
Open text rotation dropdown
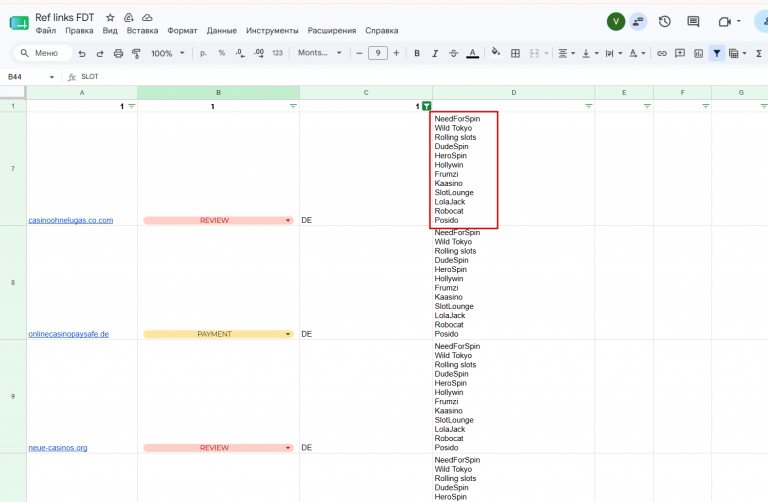tap(637, 53)
